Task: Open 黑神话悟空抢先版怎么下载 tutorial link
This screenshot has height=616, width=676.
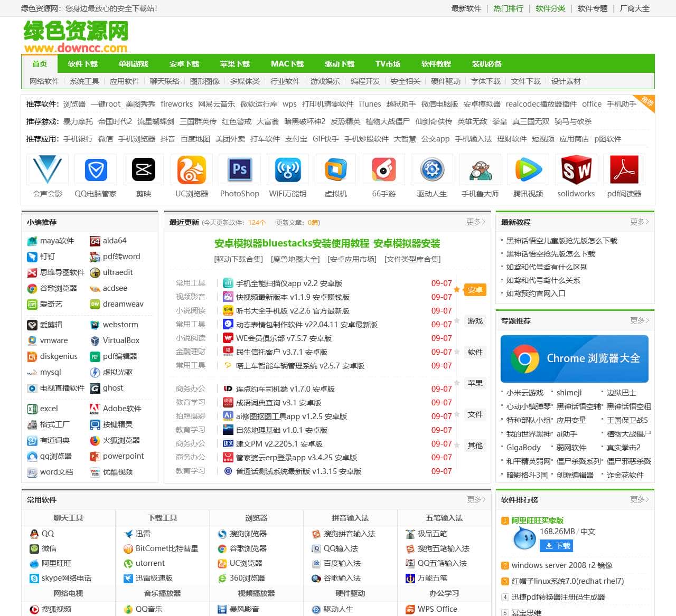Action: point(550,254)
